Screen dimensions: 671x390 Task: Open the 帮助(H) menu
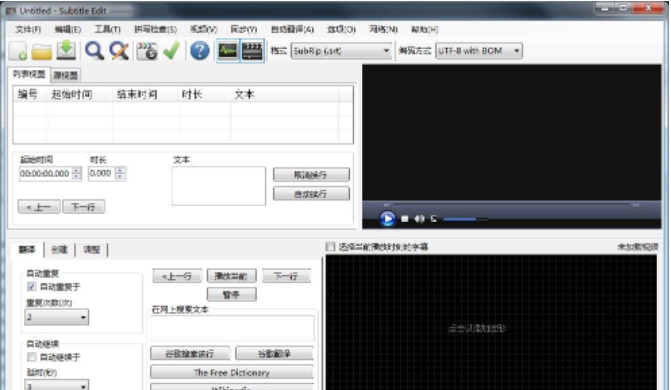pos(425,29)
